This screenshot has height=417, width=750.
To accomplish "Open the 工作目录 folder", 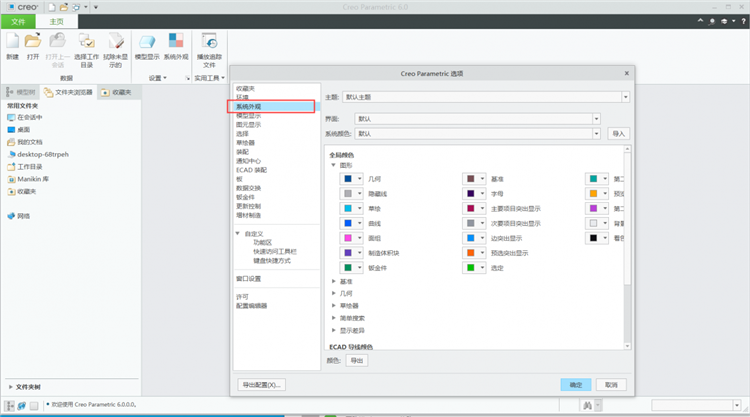I will coord(25,166).
